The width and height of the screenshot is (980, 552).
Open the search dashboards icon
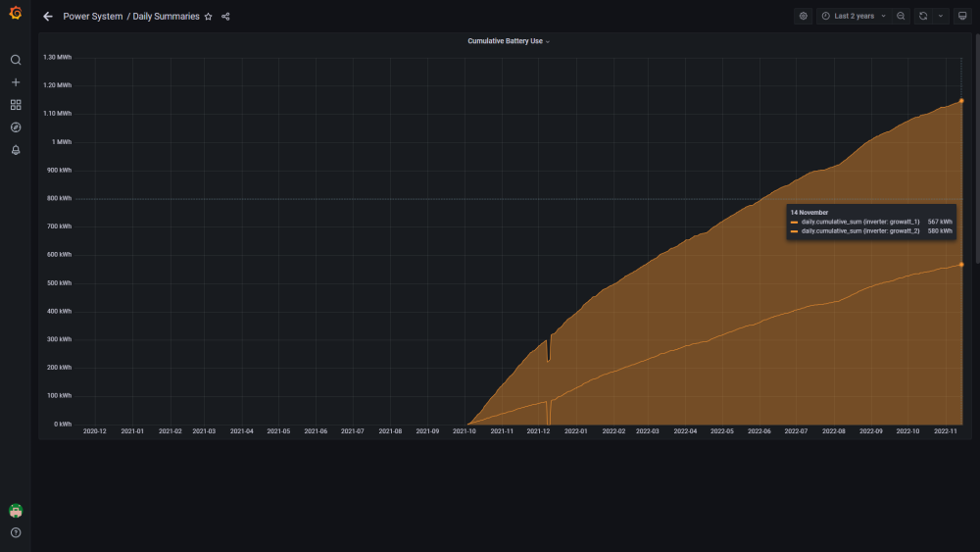pos(16,60)
